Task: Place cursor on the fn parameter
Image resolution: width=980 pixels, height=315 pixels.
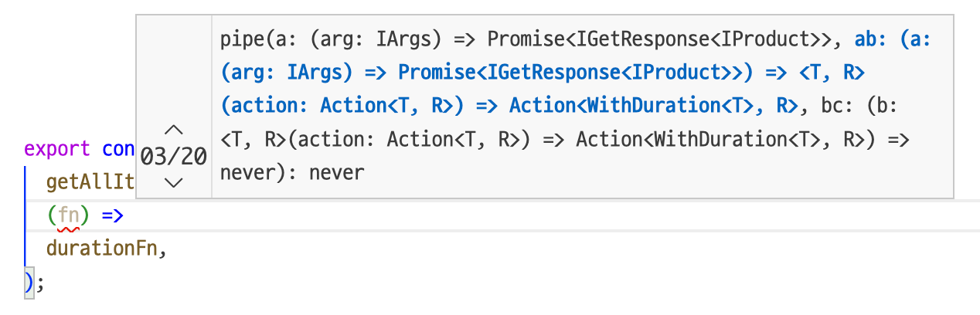Action: point(69,215)
